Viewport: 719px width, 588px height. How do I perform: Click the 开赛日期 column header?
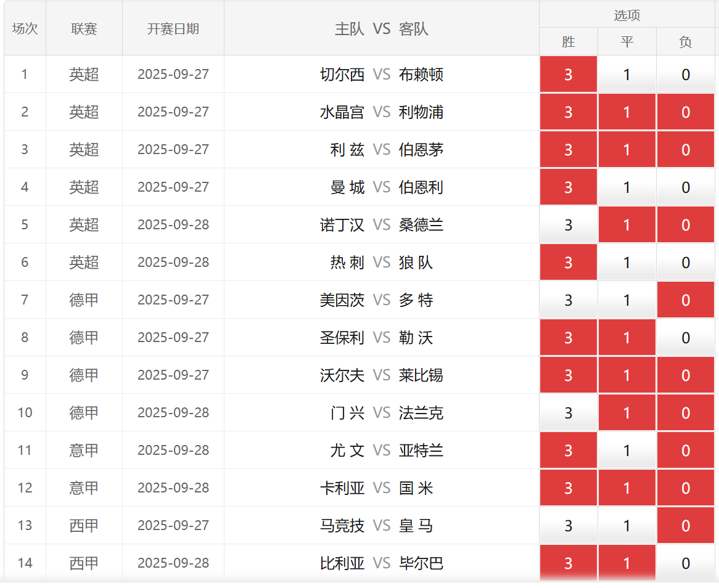[x=173, y=29]
